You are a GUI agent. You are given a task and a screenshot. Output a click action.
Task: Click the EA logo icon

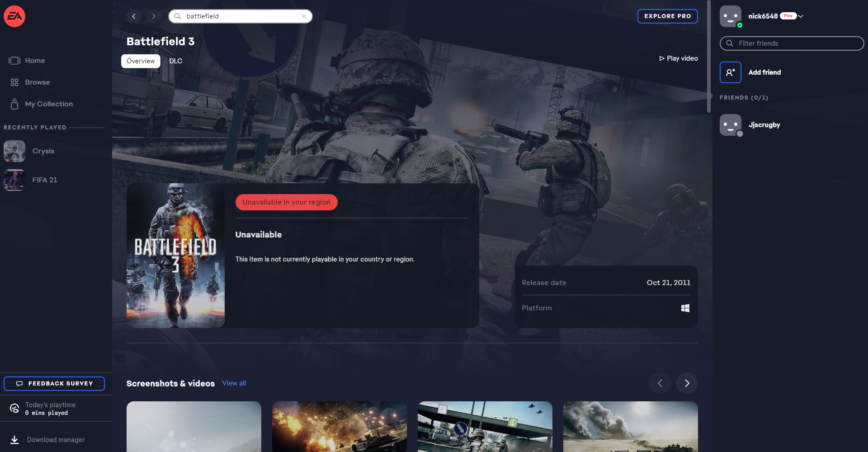14,16
